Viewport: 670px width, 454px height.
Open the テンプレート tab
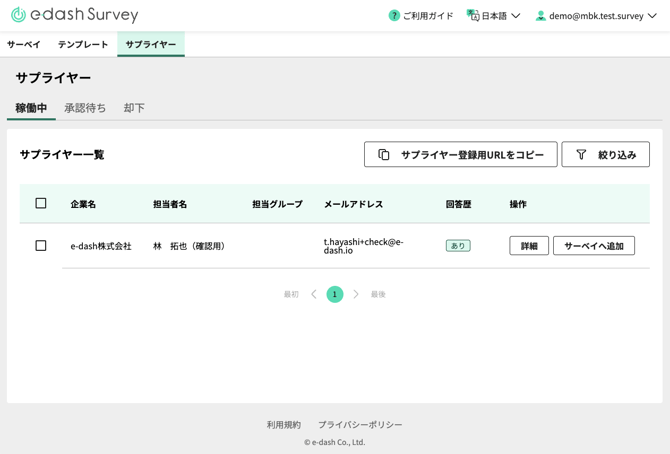pyautogui.click(x=83, y=45)
